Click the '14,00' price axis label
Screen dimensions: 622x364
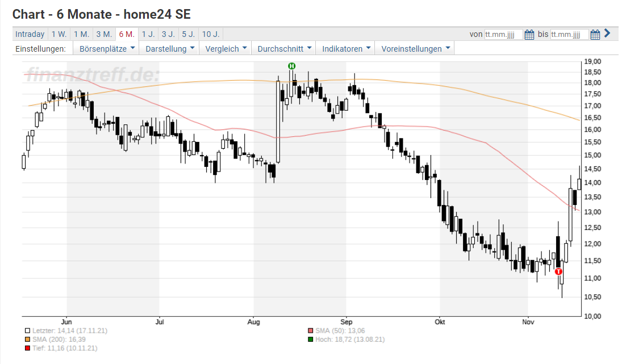click(592, 183)
